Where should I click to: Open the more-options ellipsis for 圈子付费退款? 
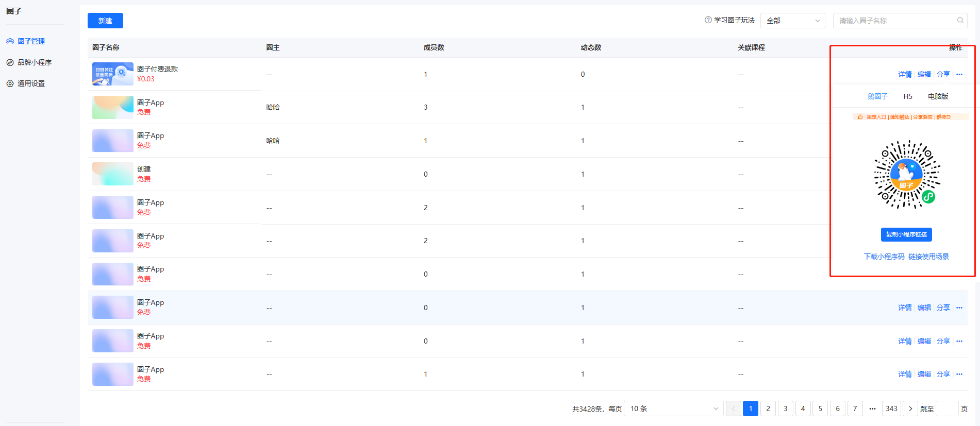click(x=959, y=74)
